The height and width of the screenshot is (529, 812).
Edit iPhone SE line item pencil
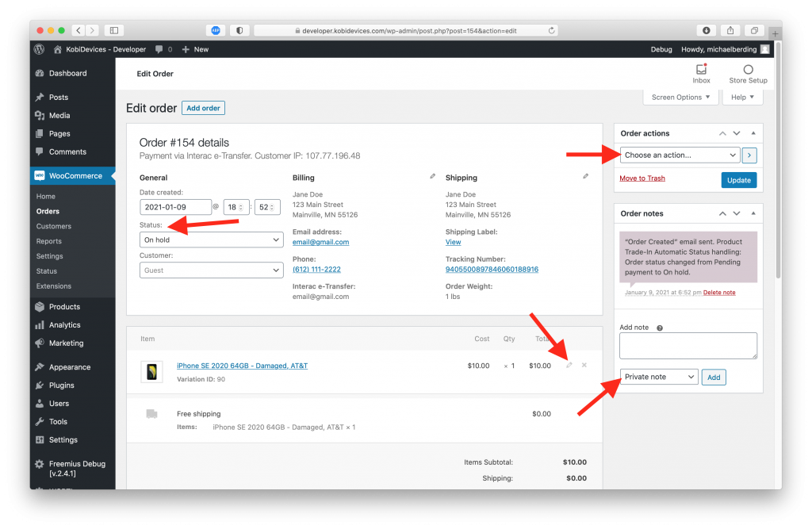(569, 366)
